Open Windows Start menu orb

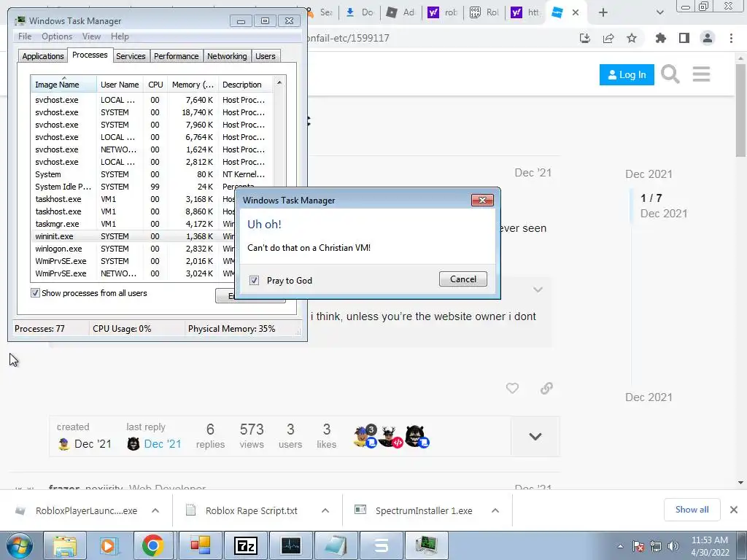[x=19, y=545]
